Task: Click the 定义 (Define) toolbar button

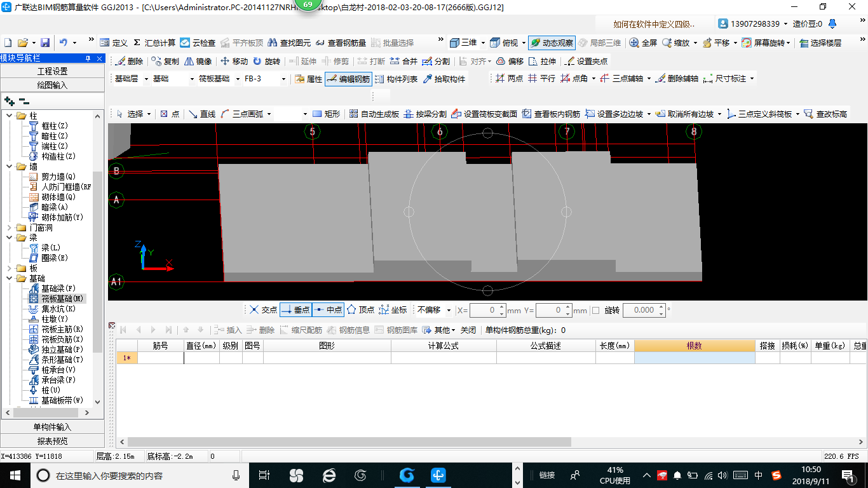Action: pos(114,43)
